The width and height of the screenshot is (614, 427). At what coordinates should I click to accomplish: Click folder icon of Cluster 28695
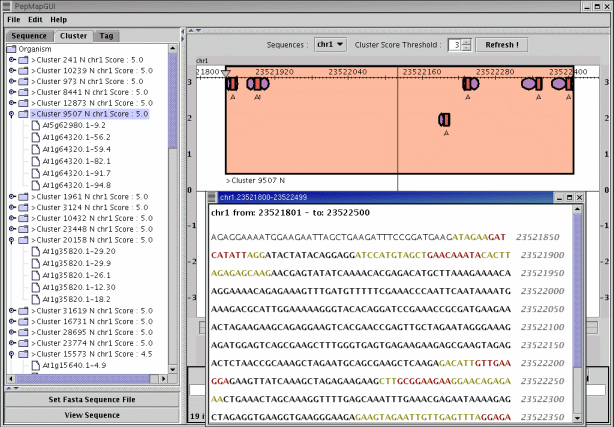click(x=23, y=333)
